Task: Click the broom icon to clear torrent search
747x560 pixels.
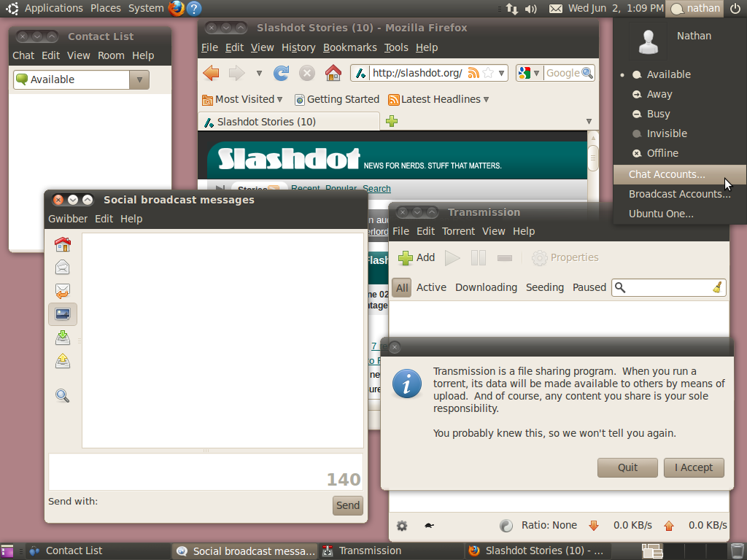Action: (717, 287)
